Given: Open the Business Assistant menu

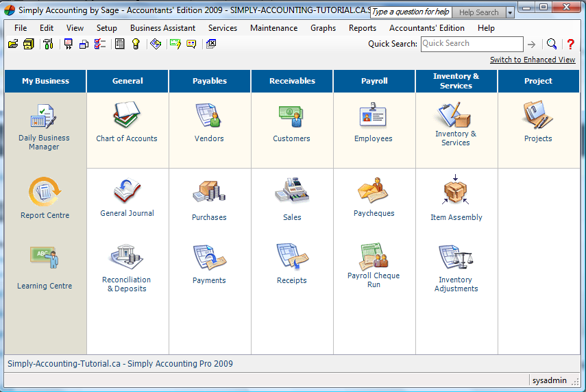Looking at the screenshot, I should point(162,28).
